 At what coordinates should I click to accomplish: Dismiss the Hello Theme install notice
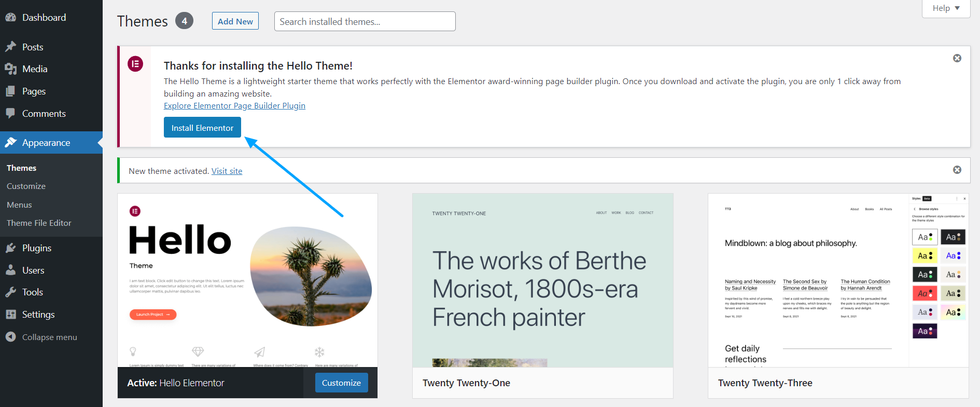(957, 58)
